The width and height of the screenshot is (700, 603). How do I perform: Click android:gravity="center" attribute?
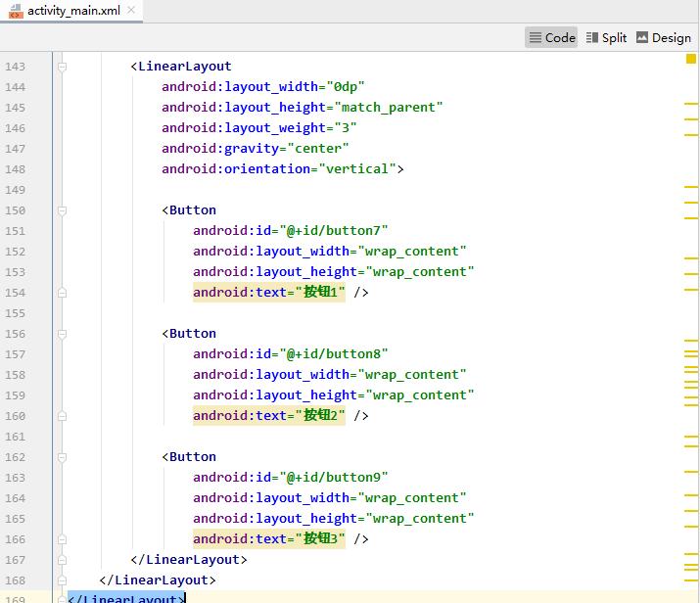(x=255, y=148)
